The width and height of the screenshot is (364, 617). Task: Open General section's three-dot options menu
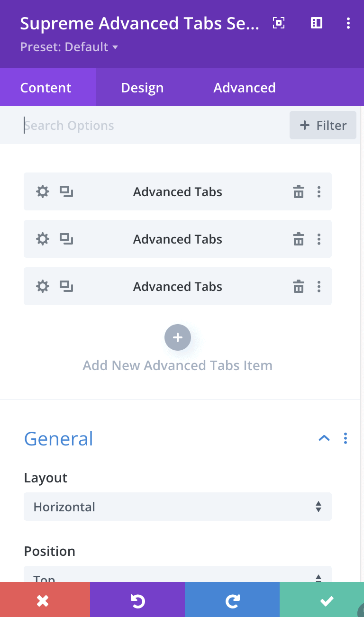[346, 438]
